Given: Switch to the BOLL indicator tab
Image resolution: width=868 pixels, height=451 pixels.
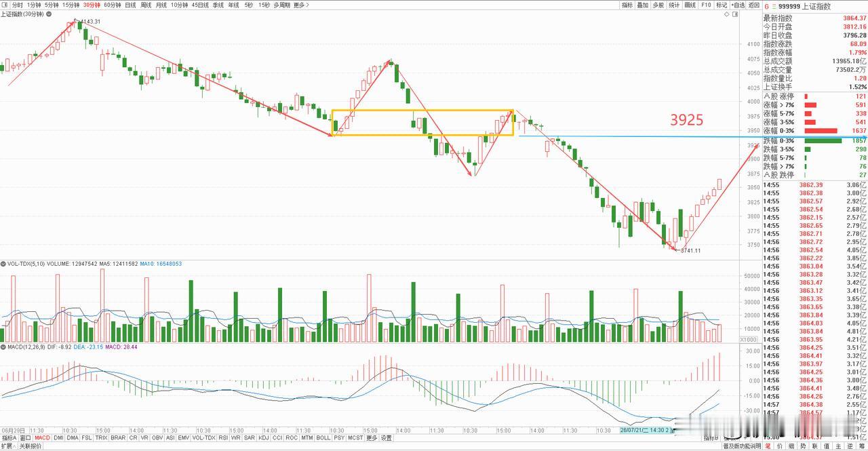Looking at the screenshot, I should 323,438.
